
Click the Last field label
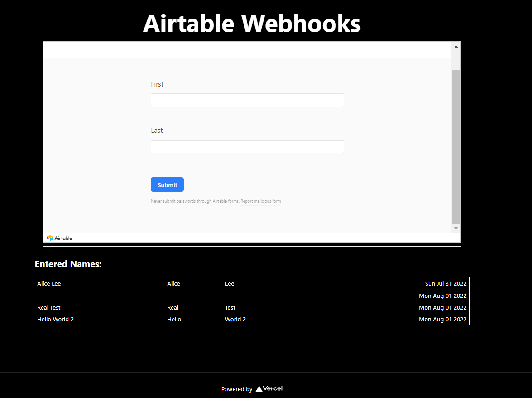157,131
